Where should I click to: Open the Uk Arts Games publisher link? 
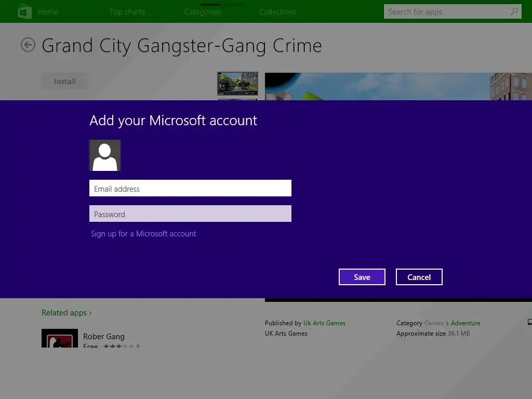pos(324,323)
